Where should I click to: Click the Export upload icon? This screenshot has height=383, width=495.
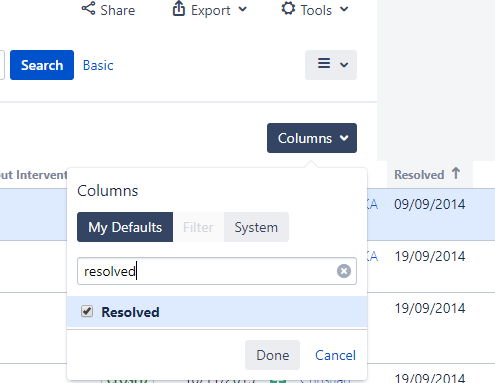click(x=179, y=9)
